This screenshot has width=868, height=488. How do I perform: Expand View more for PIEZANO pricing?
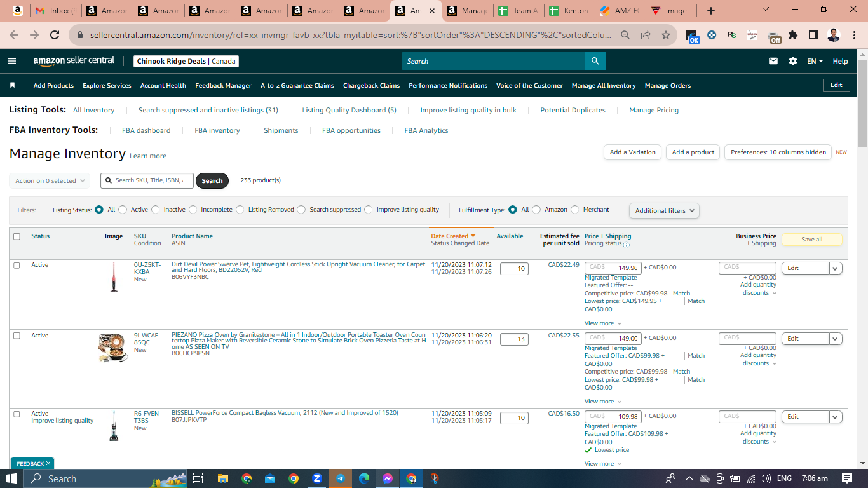point(603,402)
